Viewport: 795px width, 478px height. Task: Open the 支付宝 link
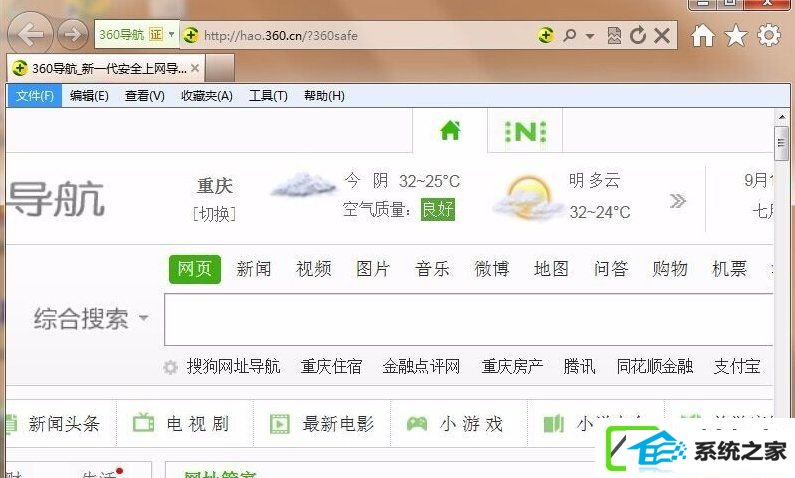click(737, 366)
